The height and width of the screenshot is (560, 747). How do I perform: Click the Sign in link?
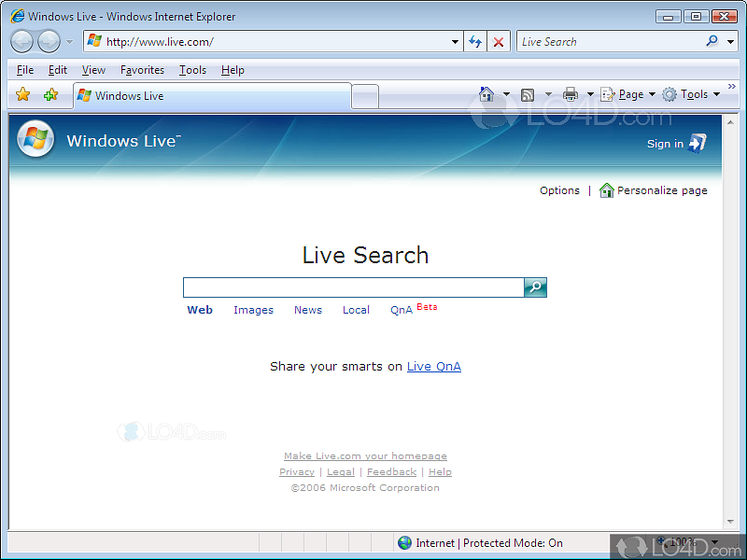pos(665,144)
